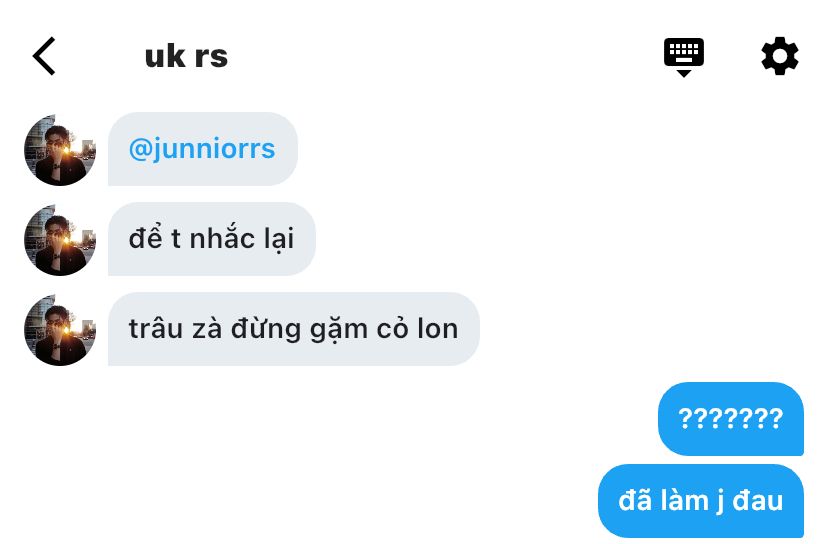Open the @junniorrs mention link
The width and height of the screenshot is (828, 544).
pos(202,149)
